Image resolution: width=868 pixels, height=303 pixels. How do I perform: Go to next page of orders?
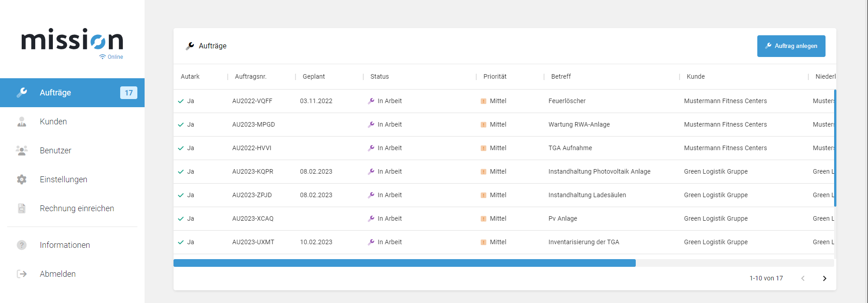(x=825, y=279)
